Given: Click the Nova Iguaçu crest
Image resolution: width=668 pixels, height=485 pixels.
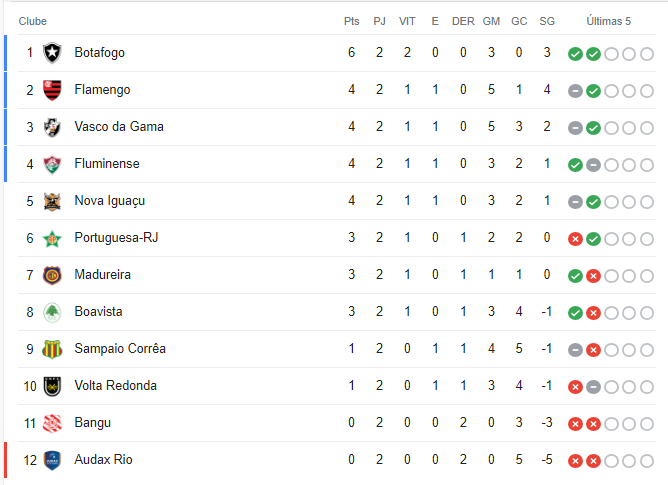Looking at the screenshot, I should (x=52, y=201).
